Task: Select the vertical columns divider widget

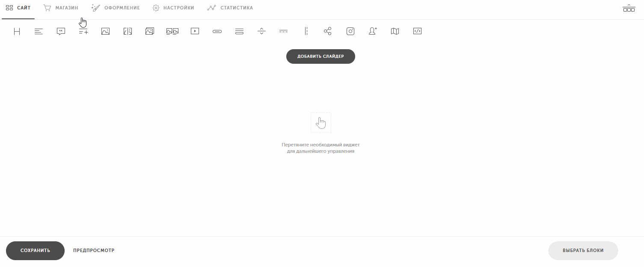Action: (x=306, y=31)
